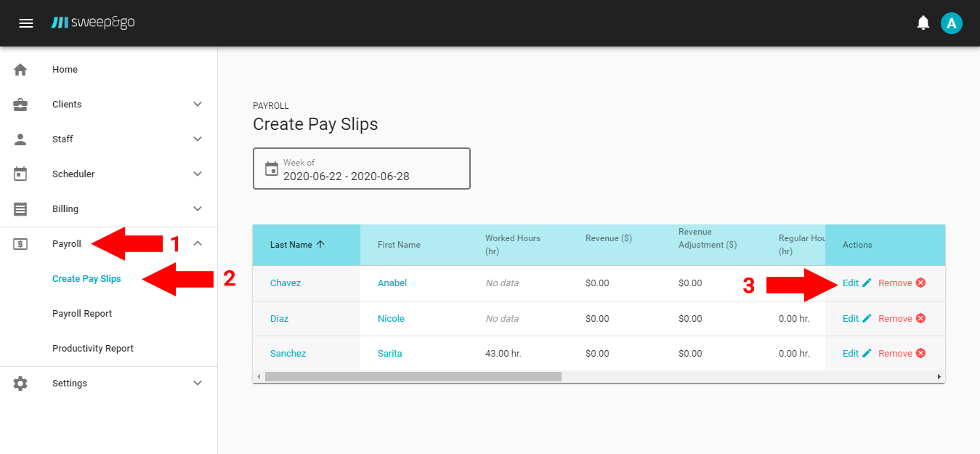This screenshot has width=980, height=454.
Task: Click the notifications bell icon
Action: 923,23
